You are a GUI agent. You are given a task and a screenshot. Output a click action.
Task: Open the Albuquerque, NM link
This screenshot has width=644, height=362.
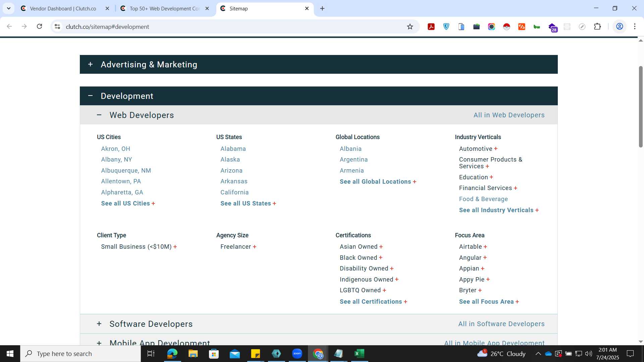(126, 171)
